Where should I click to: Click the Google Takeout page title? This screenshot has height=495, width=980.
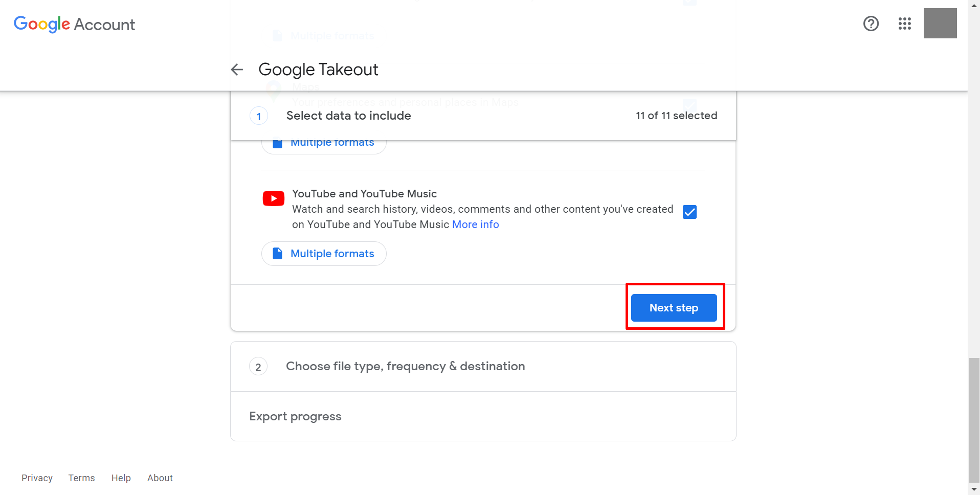click(318, 70)
